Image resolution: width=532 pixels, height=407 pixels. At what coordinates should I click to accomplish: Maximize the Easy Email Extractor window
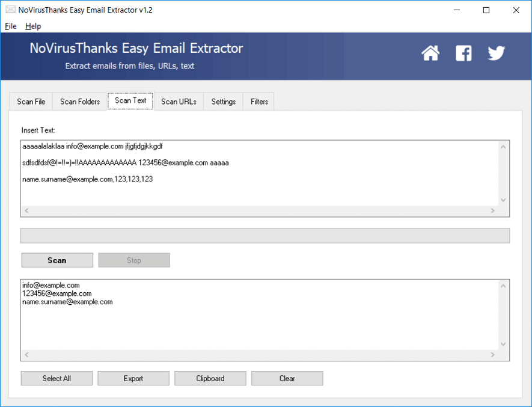click(486, 10)
